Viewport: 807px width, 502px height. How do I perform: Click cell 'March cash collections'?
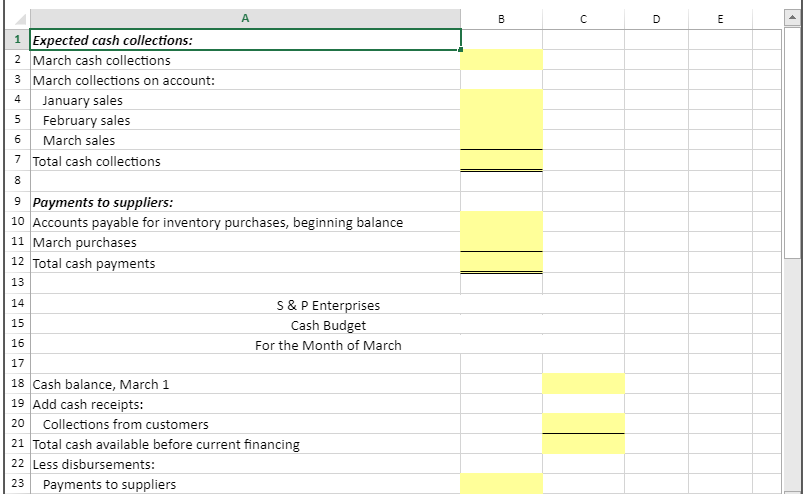click(x=245, y=60)
